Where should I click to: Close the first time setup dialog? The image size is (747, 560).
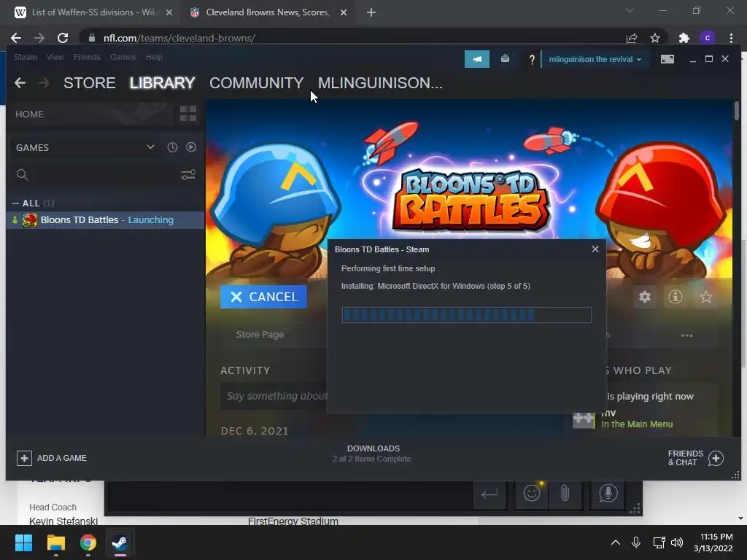click(x=595, y=249)
